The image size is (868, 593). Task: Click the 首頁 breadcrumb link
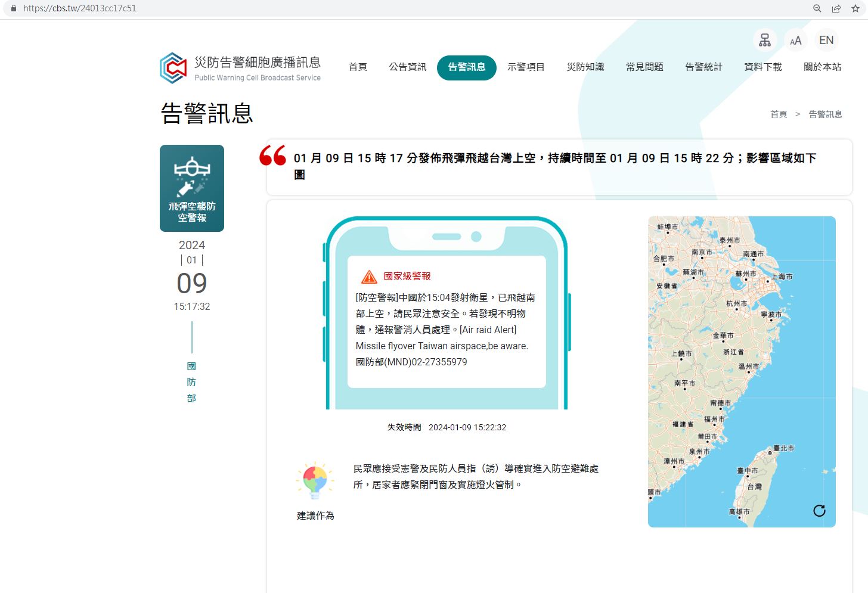click(x=779, y=114)
